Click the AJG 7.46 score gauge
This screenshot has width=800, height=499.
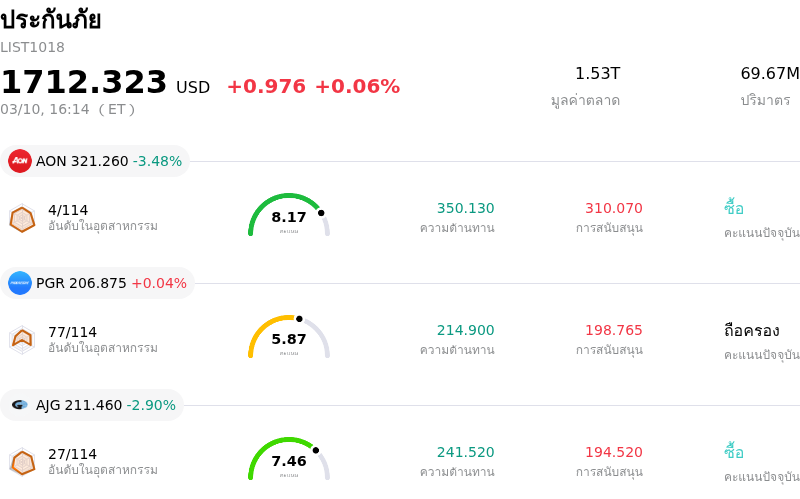289,460
